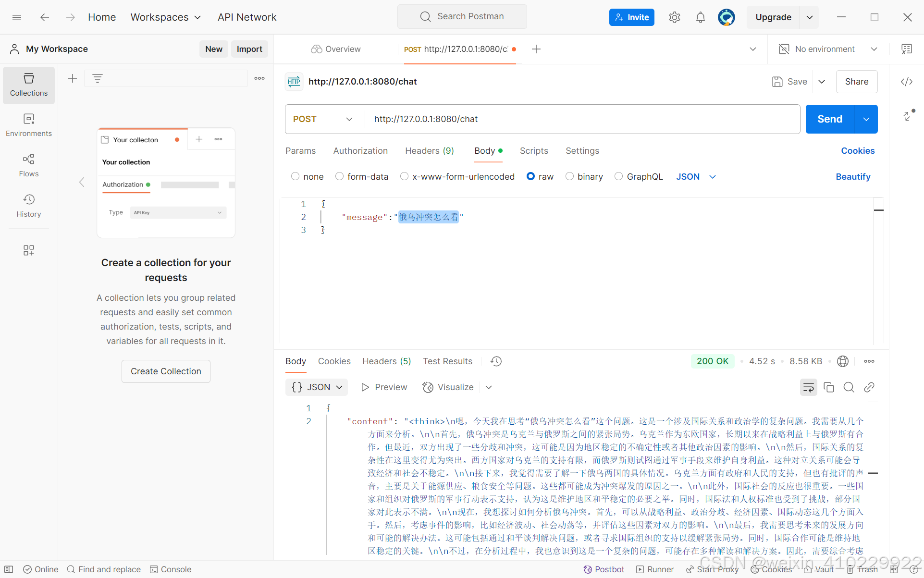Click the request URL input field
This screenshot has width=924, height=578.
click(x=529, y=119)
